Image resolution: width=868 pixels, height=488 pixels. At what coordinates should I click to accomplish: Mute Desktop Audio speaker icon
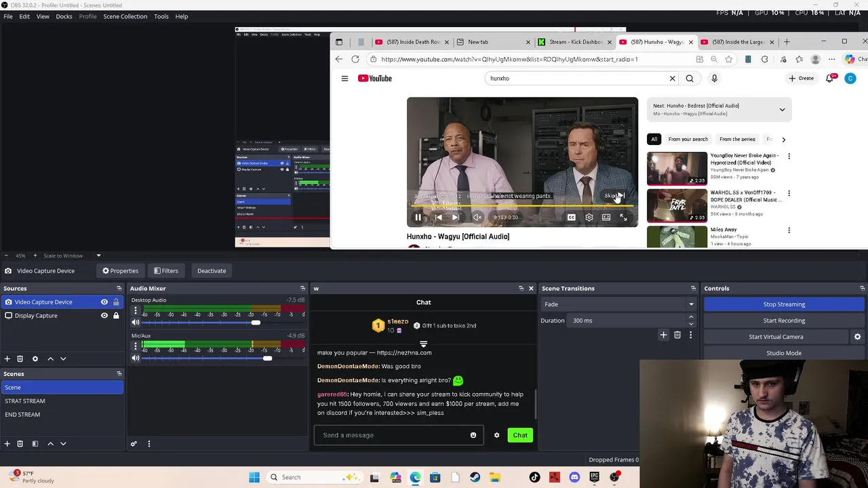click(136, 323)
